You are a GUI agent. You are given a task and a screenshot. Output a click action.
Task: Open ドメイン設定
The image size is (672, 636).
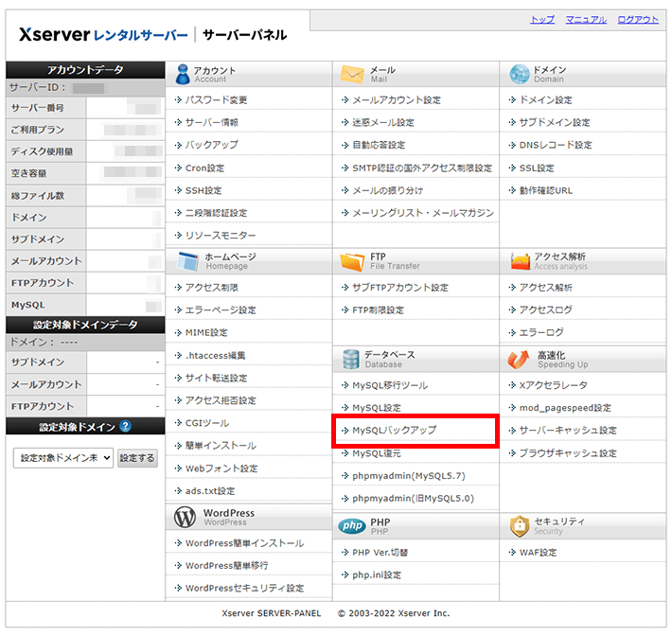click(545, 100)
